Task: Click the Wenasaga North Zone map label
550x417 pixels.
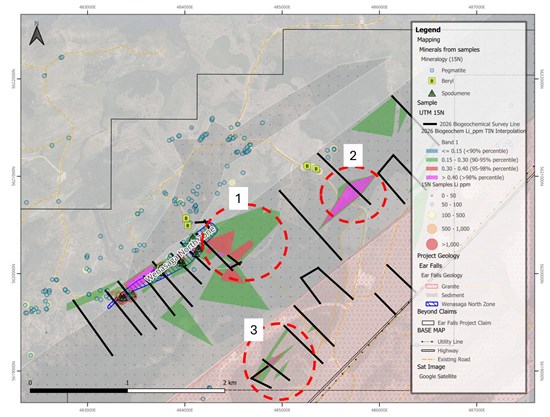Action: 180,254
